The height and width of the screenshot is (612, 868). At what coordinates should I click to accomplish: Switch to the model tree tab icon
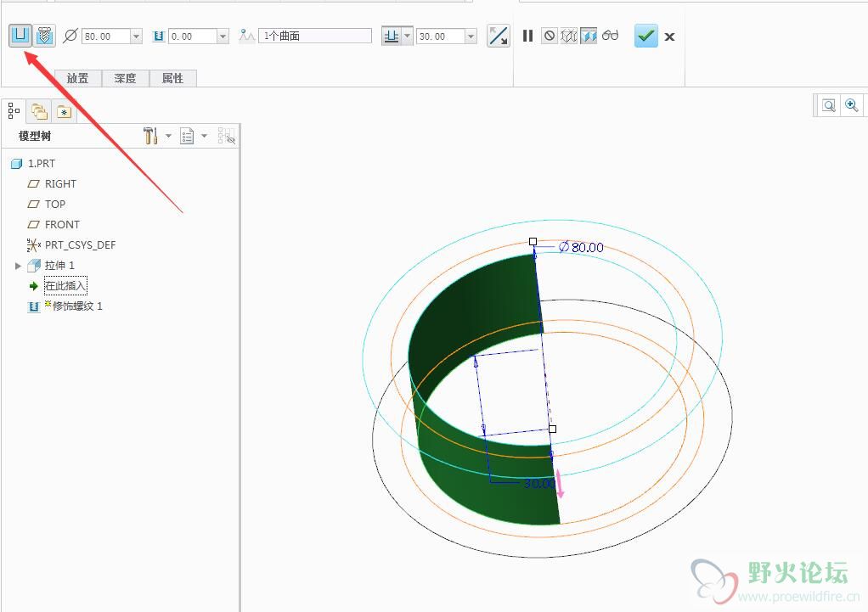click(x=14, y=110)
